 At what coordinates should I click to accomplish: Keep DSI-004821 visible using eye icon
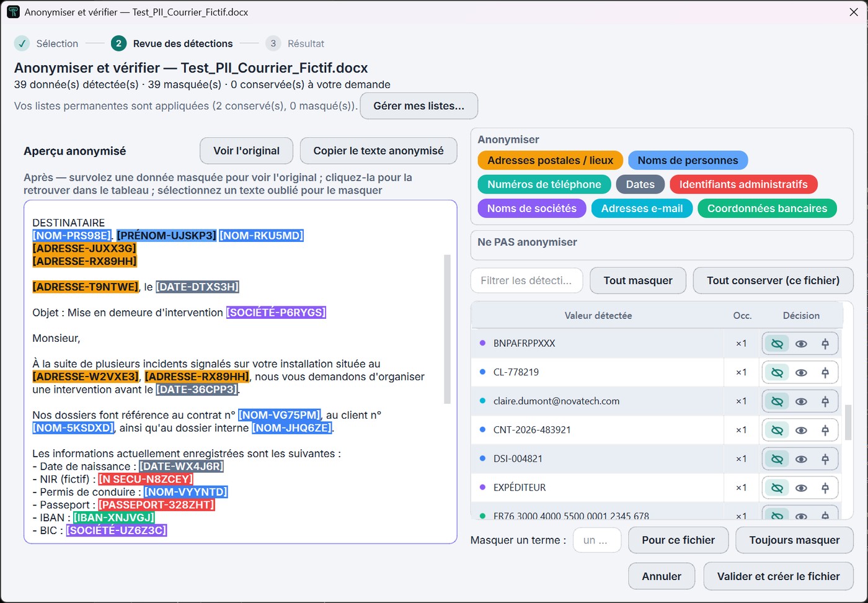801,459
